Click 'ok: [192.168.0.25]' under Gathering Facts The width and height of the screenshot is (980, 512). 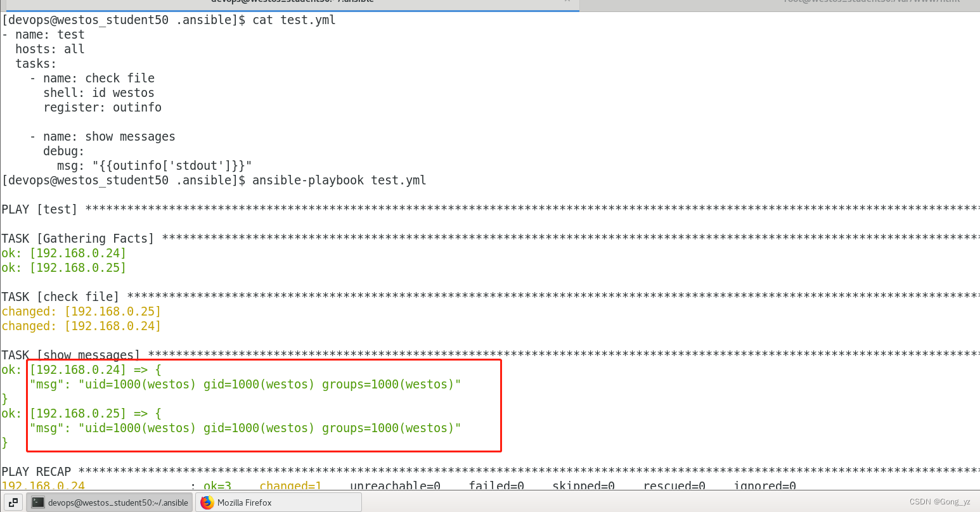point(64,267)
